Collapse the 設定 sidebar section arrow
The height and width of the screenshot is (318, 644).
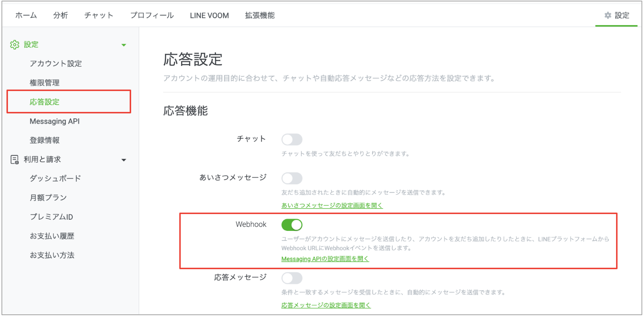click(124, 45)
